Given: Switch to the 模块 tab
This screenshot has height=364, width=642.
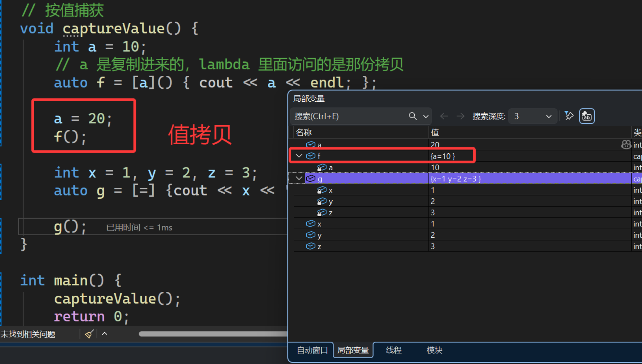Looking at the screenshot, I should pyautogui.click(x=434, y=350).
